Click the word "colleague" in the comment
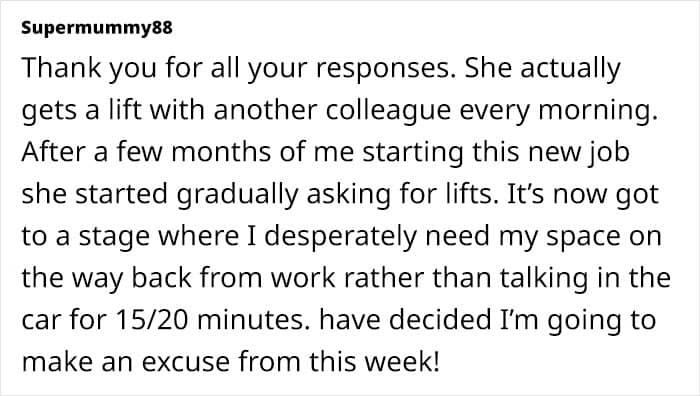This screenshot has height=396, width=700. point(388,110)
